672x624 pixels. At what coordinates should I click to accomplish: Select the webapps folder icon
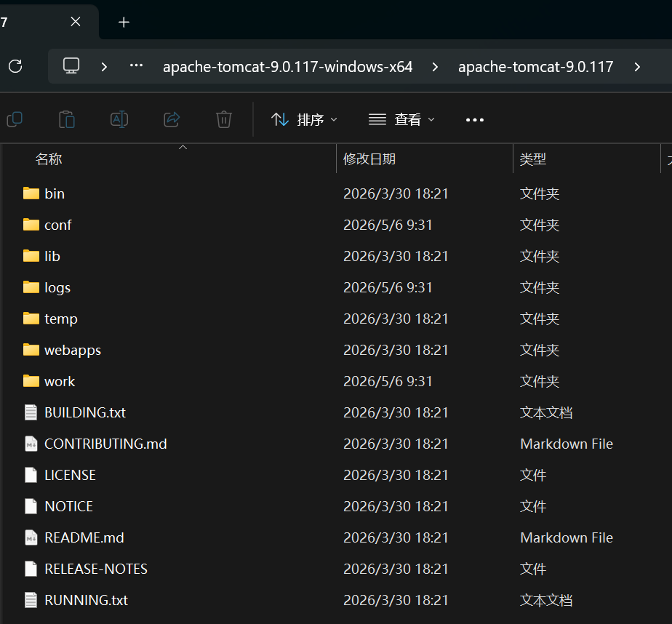[x=31, y=350]
